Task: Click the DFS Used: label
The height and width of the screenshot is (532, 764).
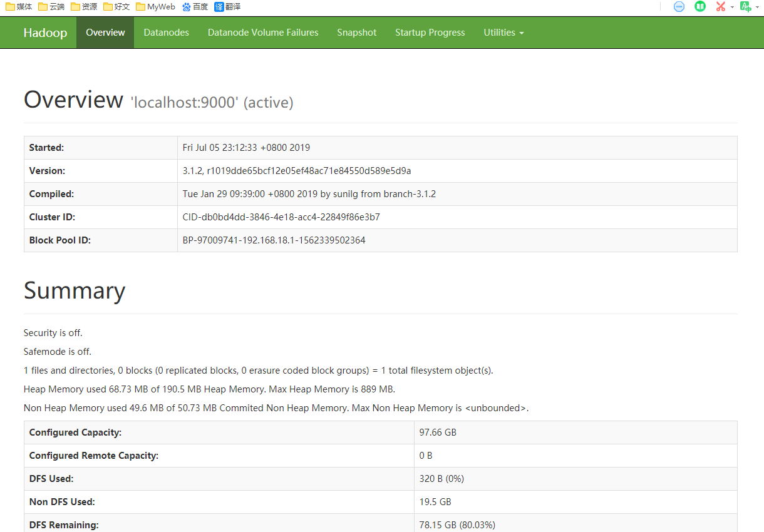Action: tap(51, 479)
